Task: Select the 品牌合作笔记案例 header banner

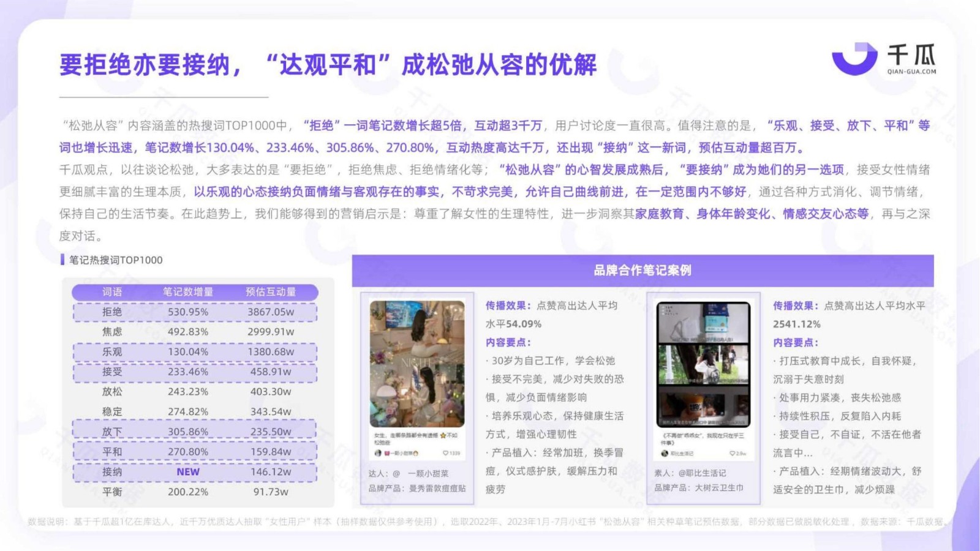Action: tap(642, 271)
